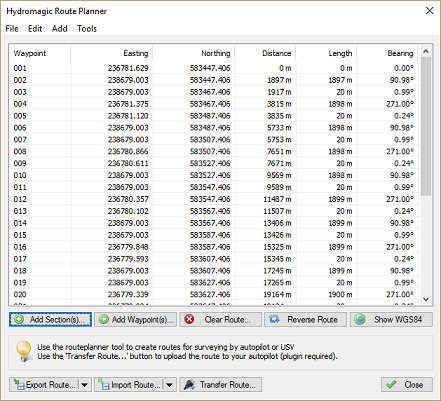Click the plug icon on Transfer Route
The height and width of the screenshot is (401, 441).
click(x=189, y=385)
